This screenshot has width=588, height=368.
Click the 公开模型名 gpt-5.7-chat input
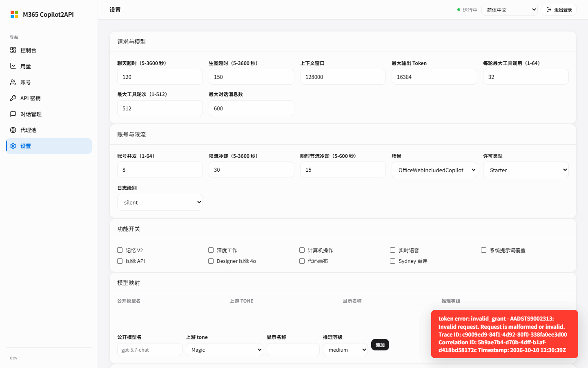(x=150, y=350)
